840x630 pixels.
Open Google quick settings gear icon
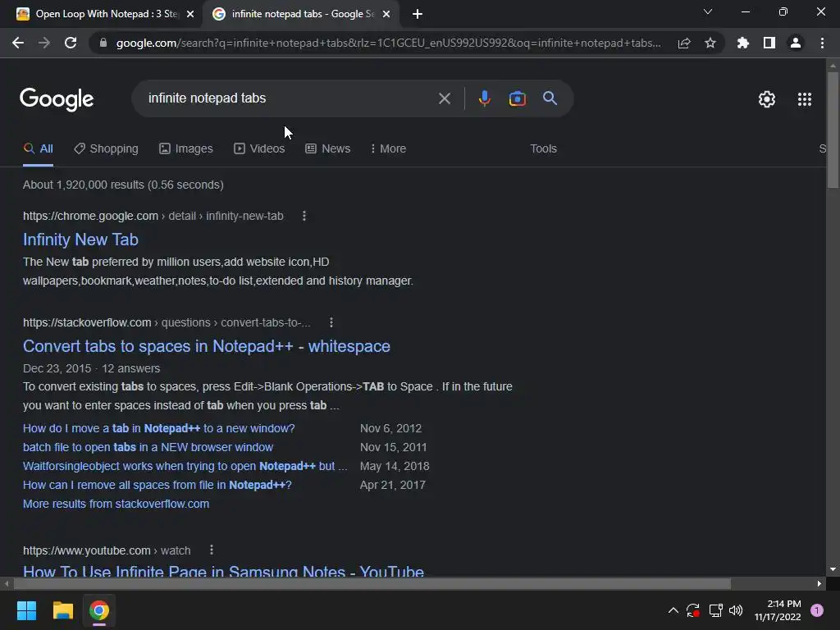tap(767, 99)
